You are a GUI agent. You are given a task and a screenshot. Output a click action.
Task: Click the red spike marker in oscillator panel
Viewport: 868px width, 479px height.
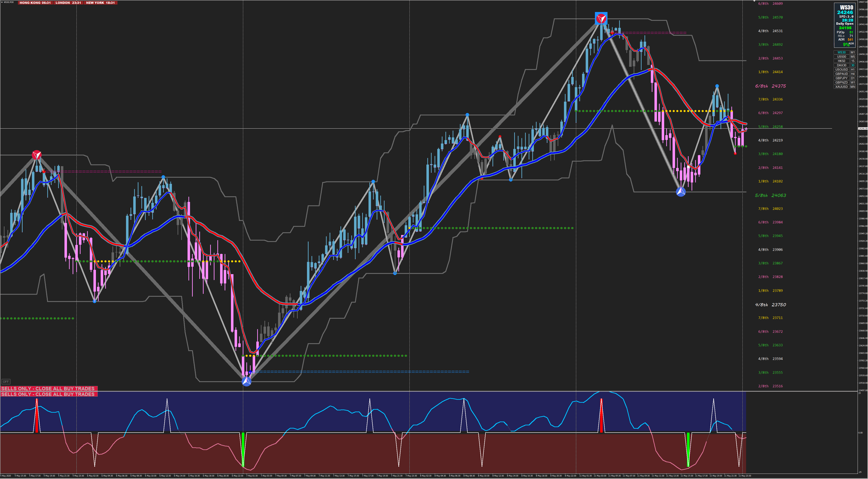pyautogui.click(x=601, y=416)
